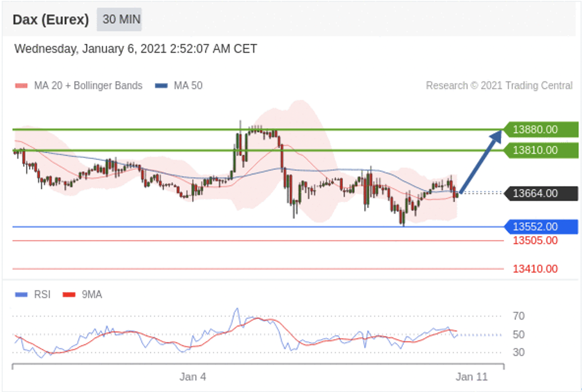Click the 13880.00 green resistance label
Viewport: 582px width, 392px height.
(541, 130)
